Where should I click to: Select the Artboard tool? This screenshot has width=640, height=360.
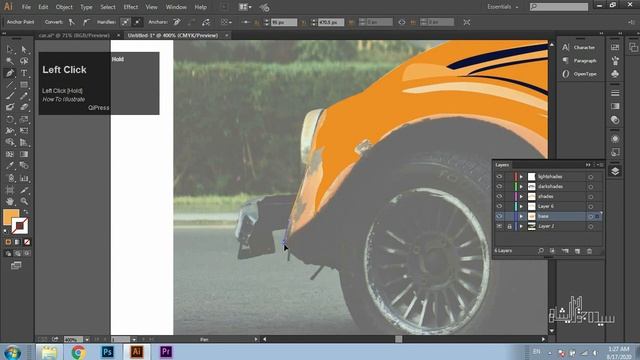[9, 190]
